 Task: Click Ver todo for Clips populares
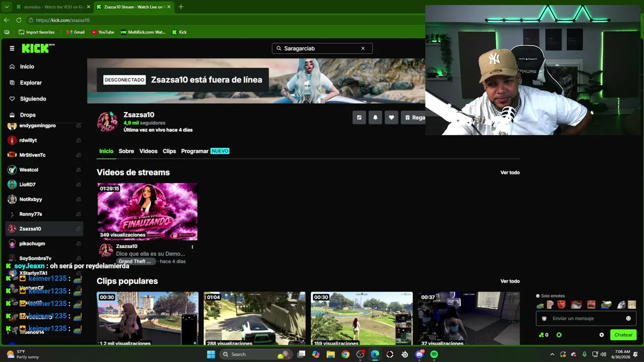510,281
